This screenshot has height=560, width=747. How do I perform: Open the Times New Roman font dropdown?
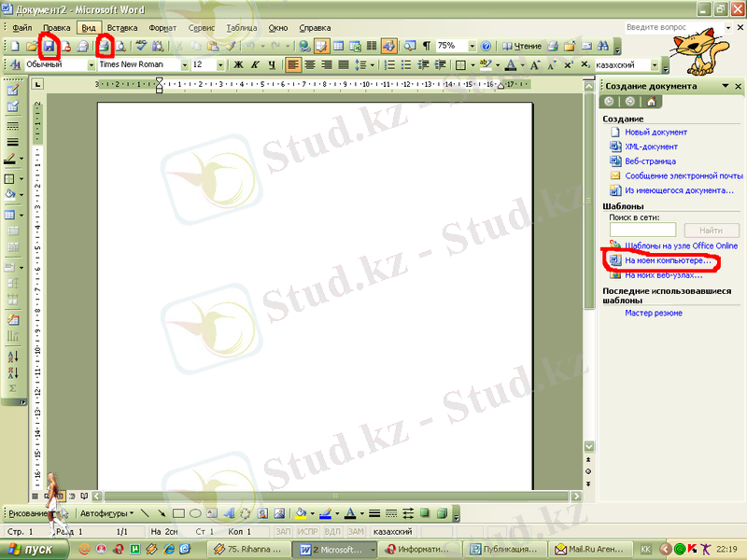pos(184,64)
